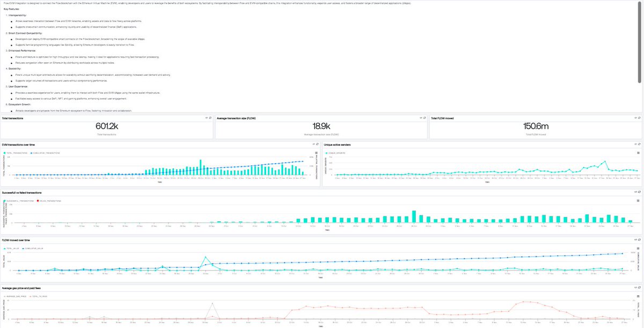
Task: Open embed code for Successful vs failed transactions
Action: (x=635, y=192)
